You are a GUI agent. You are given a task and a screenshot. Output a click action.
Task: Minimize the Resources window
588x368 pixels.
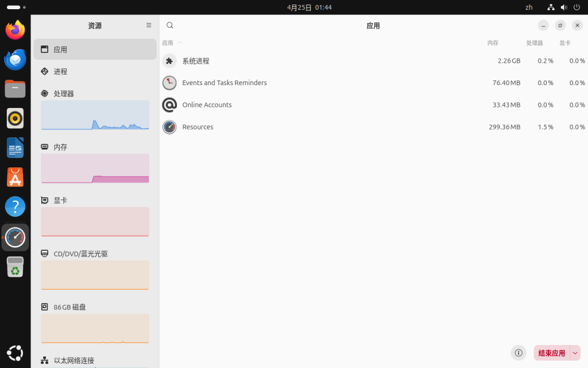[543, 25]
